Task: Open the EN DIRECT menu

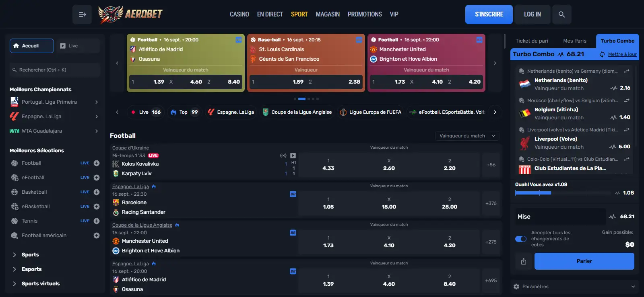Action: pos(270,14)
